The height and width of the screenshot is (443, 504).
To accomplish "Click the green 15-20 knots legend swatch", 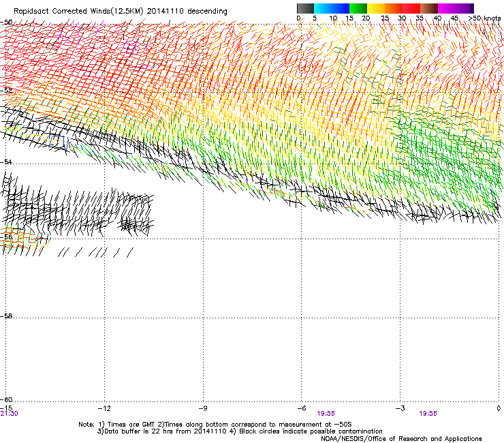I will 358,8.
